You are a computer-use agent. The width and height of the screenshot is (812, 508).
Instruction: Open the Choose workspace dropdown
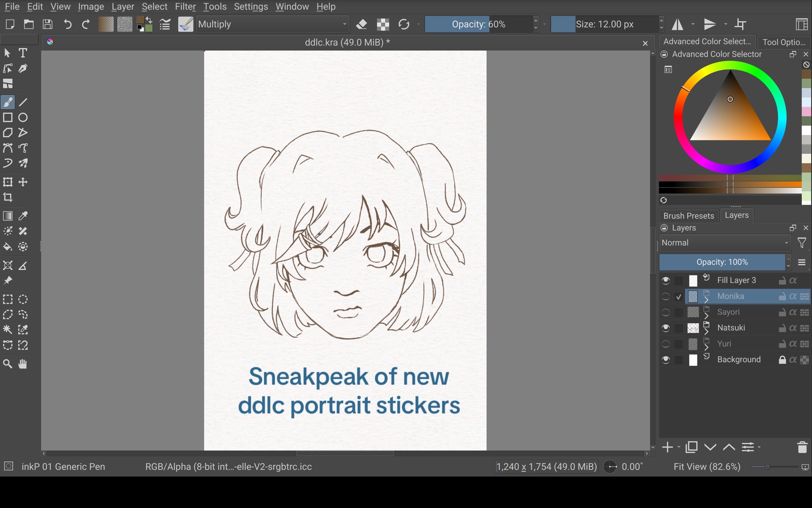point(801,24)
